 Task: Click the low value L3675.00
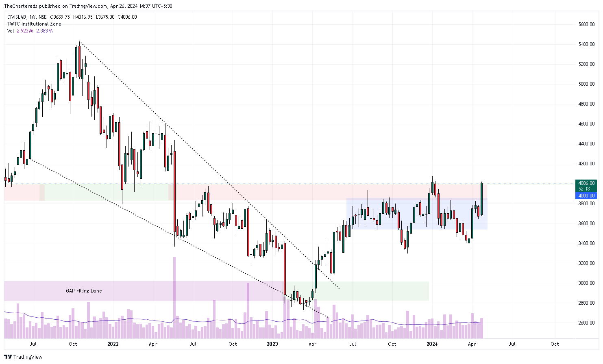pos(105,17)
